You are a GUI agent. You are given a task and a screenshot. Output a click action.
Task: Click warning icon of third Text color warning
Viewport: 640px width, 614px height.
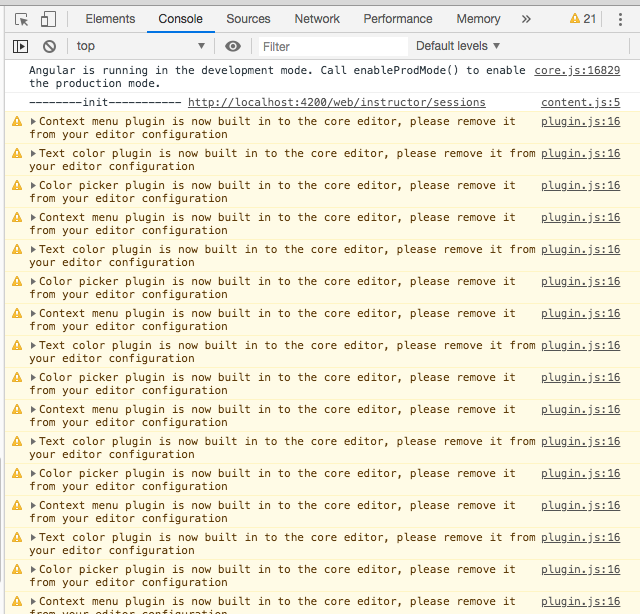17,345
